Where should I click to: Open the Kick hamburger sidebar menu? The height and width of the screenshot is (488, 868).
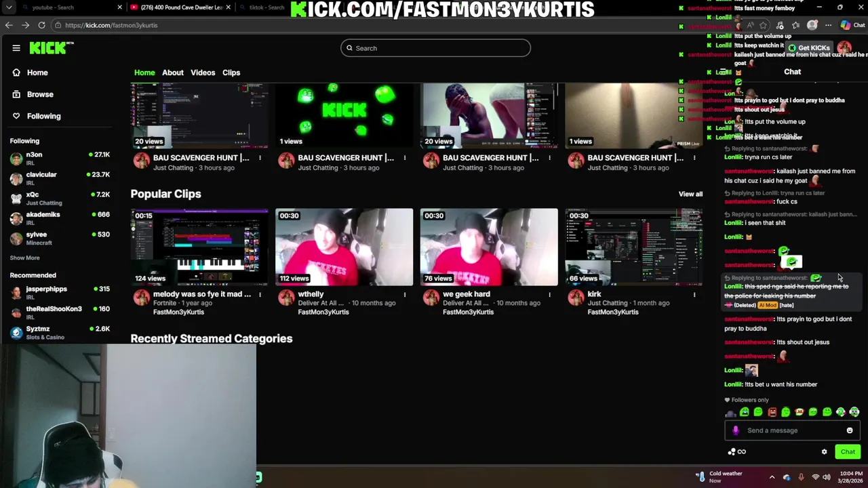click(16, 48)
